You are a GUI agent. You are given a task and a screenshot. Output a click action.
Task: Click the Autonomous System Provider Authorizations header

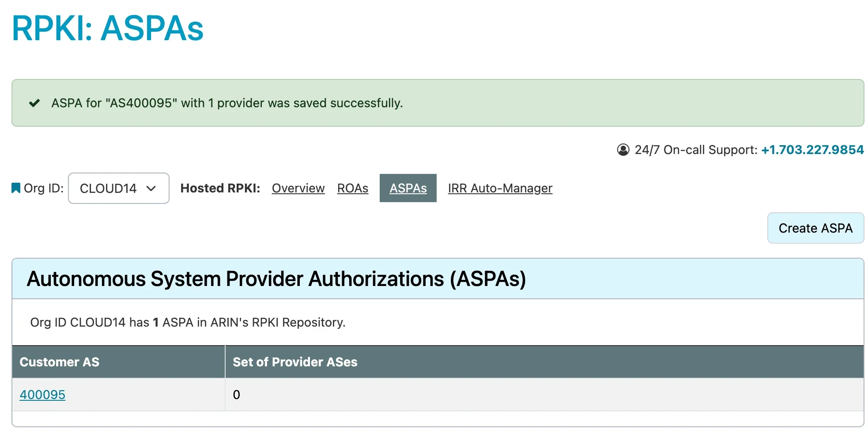(277, 278)
